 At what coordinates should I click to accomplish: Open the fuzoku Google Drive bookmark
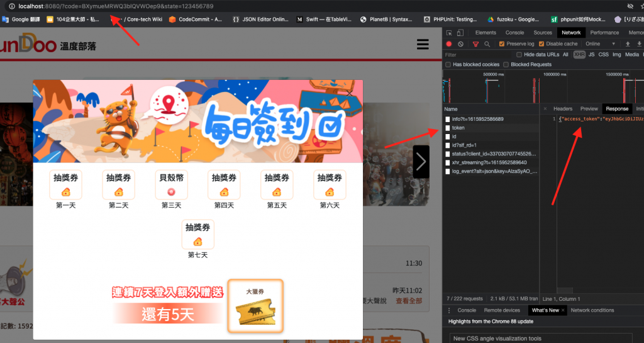click(513, 20)
